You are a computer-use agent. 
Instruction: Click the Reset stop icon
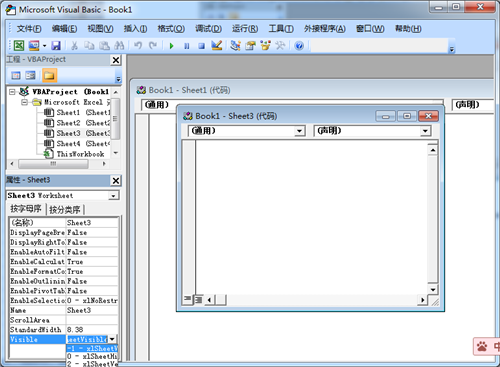click(201, 46)
